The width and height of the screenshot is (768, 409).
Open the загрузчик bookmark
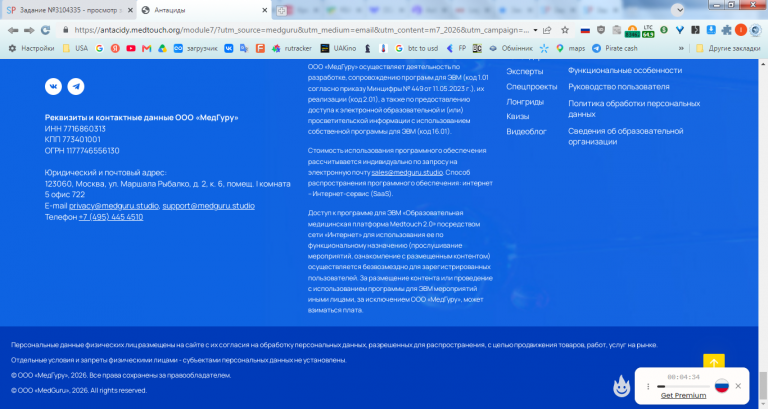point(195,48)
